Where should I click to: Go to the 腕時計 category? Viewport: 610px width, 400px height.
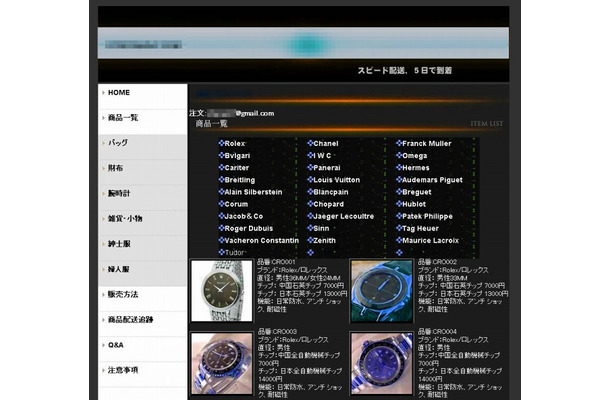[121, 193]
